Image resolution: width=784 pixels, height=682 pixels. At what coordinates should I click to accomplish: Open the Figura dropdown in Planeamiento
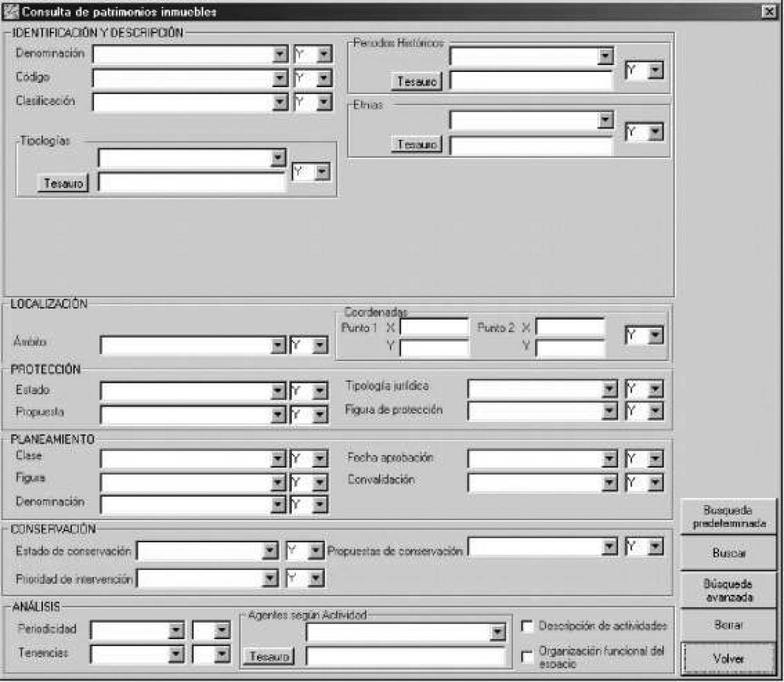[x=278, y=482]
